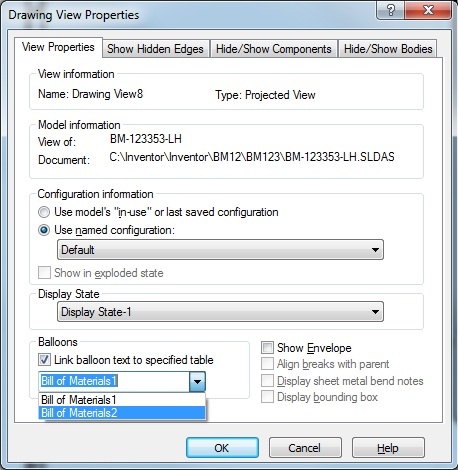Tick Display bounding box checkbox
Screen dimensions: 458x470
point(267,397)
